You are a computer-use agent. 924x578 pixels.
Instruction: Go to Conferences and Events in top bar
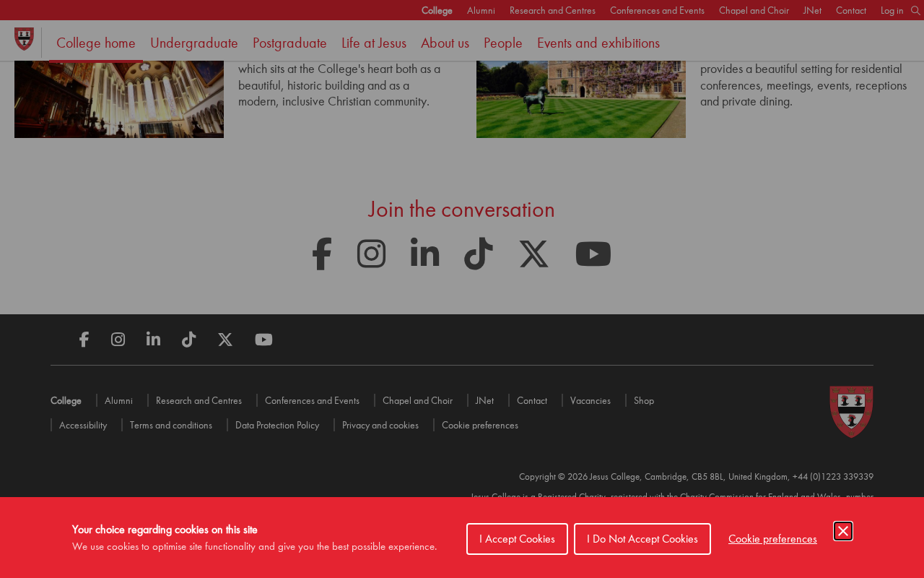tap(657, 10)
